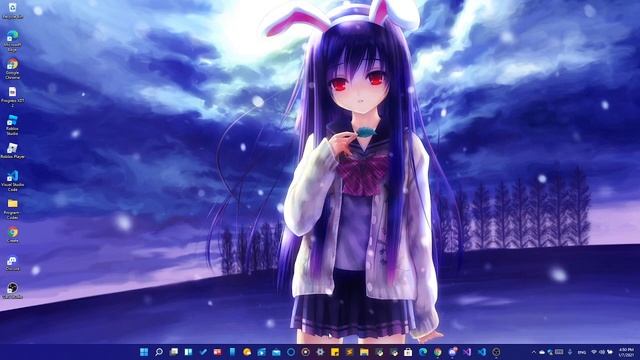Viewport: 640px width, 360px height.
Task: Open the Mail app on taskbar
Action: click(276, 352)
